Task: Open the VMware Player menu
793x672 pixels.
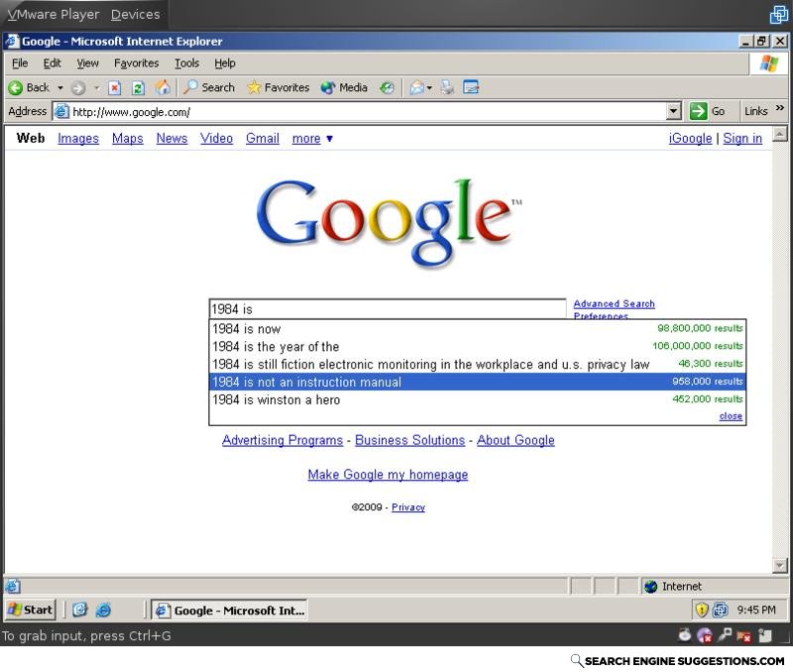Action: pos(54,15)
